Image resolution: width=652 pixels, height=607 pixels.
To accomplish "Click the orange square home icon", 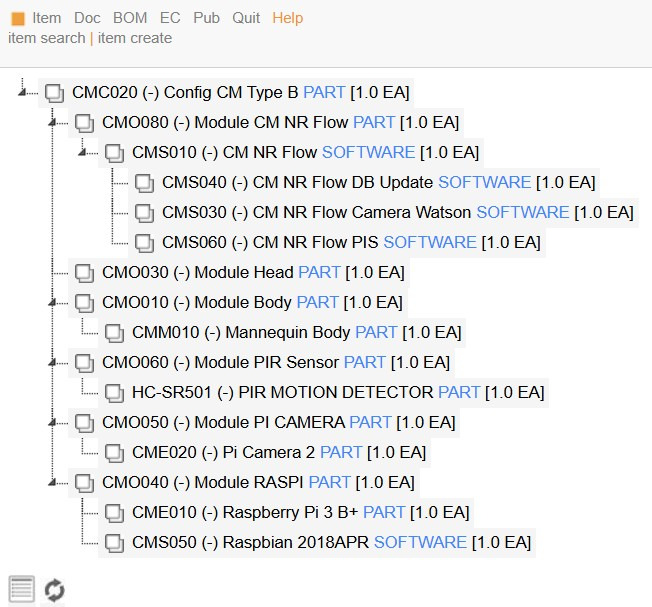I will (x=18, y=19).
